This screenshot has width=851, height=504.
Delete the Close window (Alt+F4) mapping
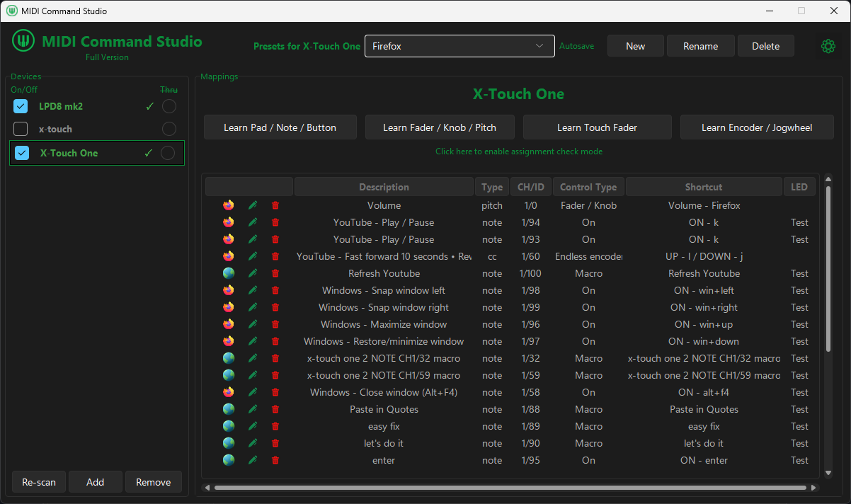(x=275, y=392)
